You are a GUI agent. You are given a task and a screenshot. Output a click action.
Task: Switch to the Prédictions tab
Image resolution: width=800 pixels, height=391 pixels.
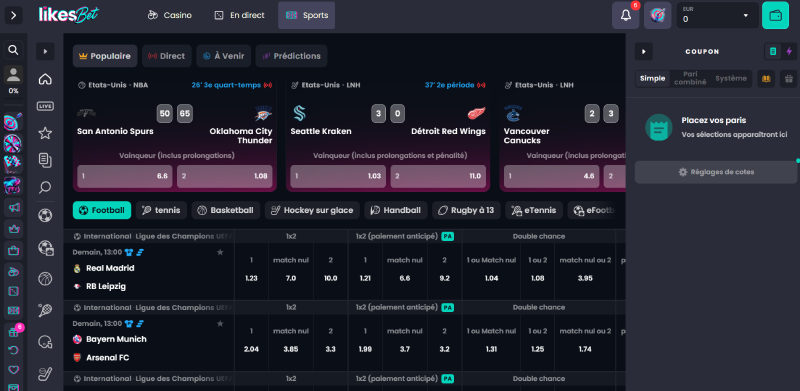tap(291, 56)
